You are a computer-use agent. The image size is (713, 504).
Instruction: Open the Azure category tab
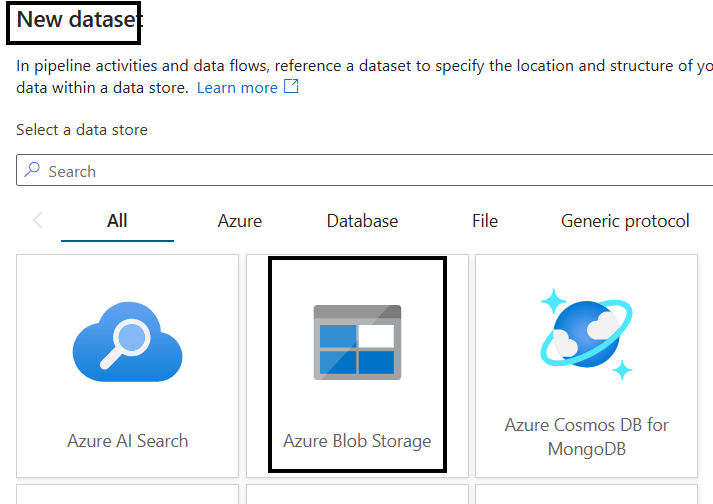coord(240,221)
